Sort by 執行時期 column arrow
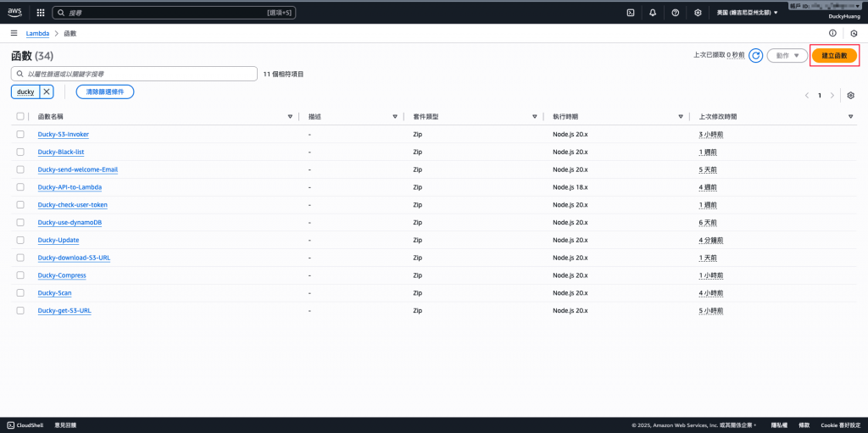 point(681,117)
